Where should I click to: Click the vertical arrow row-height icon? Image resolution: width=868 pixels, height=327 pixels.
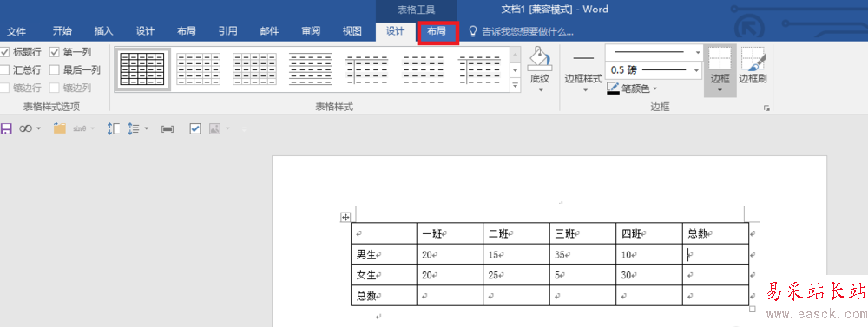[x=114, y=129]
